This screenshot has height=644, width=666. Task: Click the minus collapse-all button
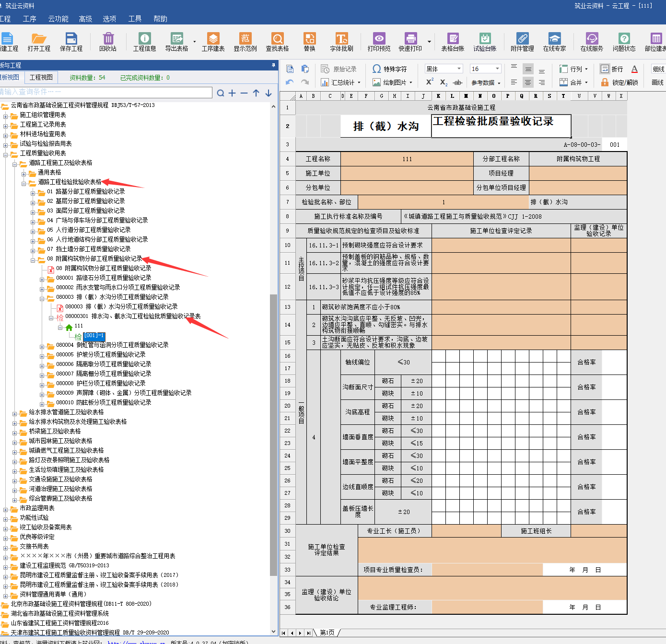click(244, 93)
